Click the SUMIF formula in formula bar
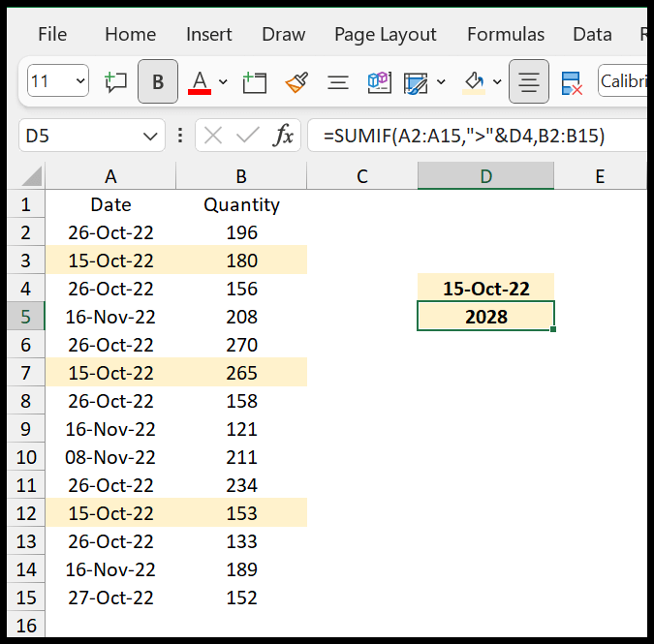Image resolution: width=654 pixels, height=644 pixels. click(x=464, y=136)
